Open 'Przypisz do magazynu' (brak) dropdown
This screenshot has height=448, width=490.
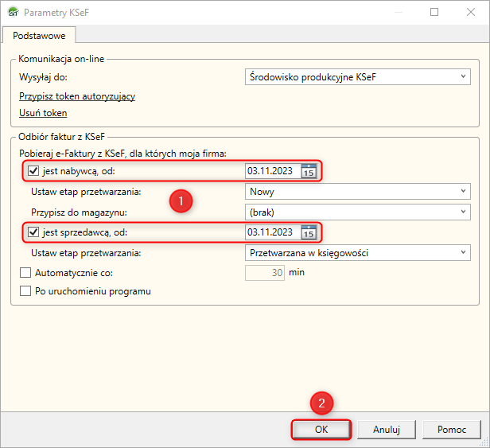coord(357,212)
